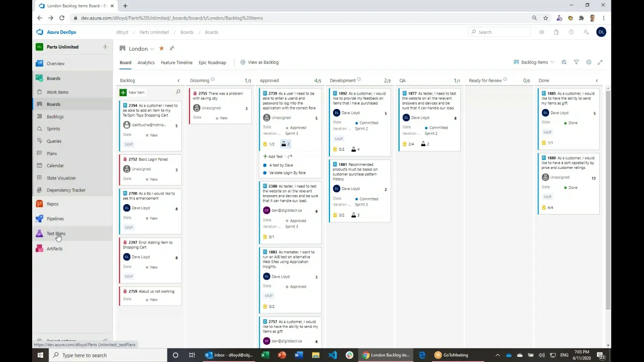This screenshot has height=362, width=644.
Task: Switch to the Feature Timeline tab
Action: click(x=177, y=63)
